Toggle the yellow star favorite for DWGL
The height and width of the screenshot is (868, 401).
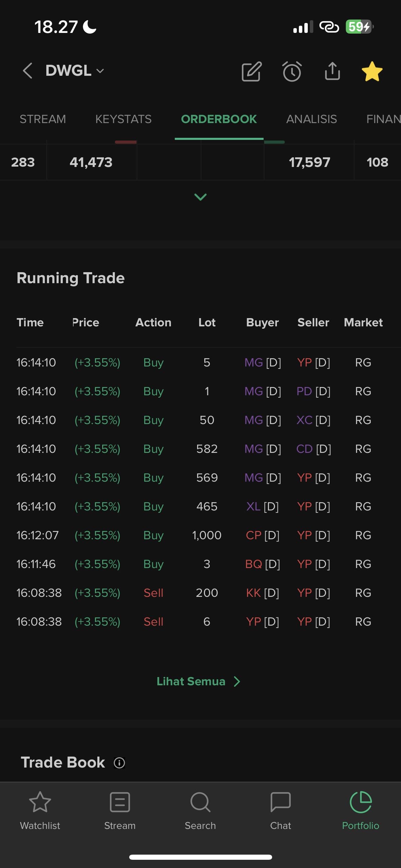pyautogui.click(x=372, y=71)
